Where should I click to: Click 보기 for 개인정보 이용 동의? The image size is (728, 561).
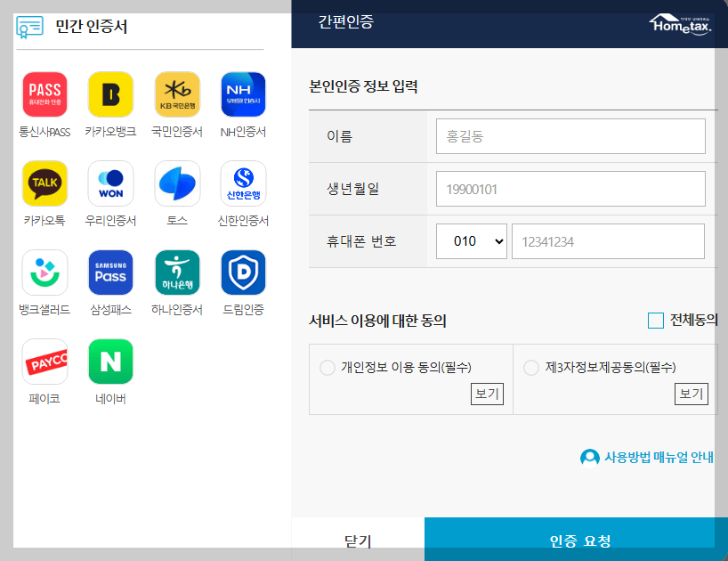point(487,394)
